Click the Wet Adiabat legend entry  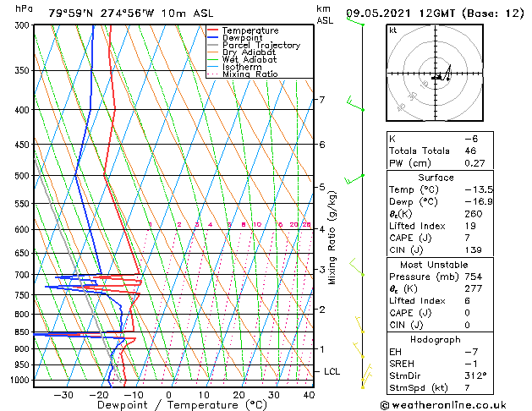coord(242,59)
